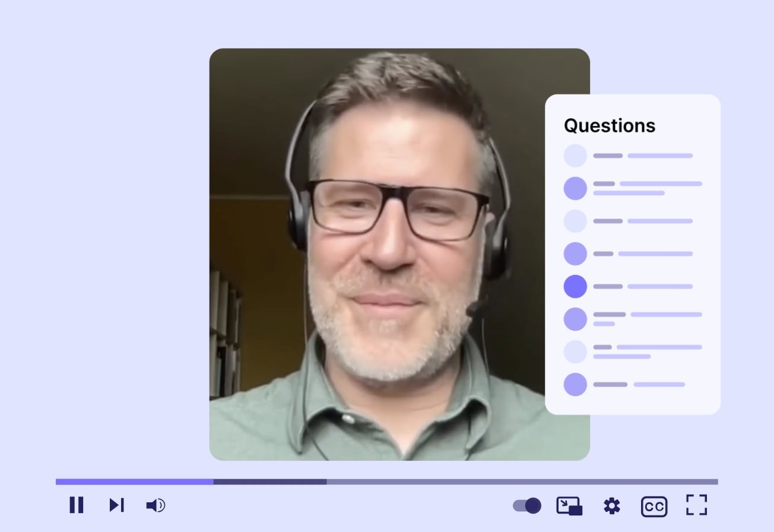Open the last question in the Questions list
774x532 pixels.
pyautogui.click(x=639, y=384)
